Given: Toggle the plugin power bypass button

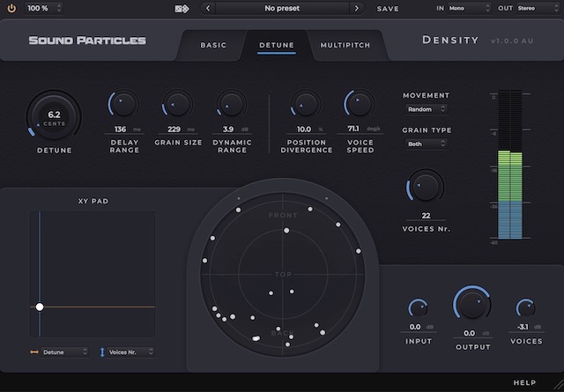Looking at the screenshot, I should [11, 8].
